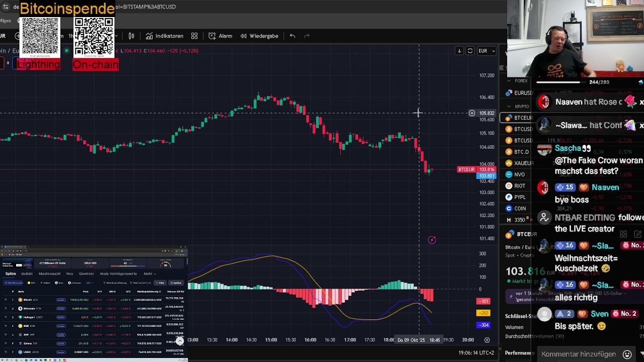Click the USDC row name in crypto list
Viewport: 644px width, 362px height.
27,352
